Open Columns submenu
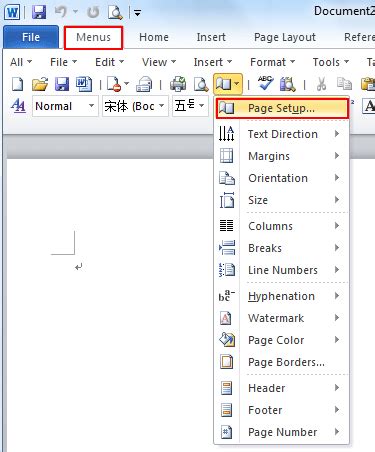Image resolution: width=375 pixels, height=452 pixels. [281, 226]
